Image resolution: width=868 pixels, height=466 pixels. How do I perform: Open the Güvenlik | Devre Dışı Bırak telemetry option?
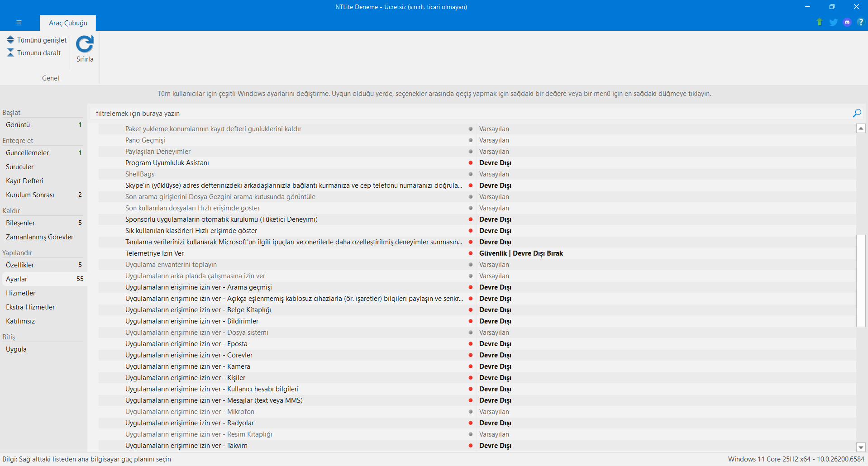pos(521,253)
